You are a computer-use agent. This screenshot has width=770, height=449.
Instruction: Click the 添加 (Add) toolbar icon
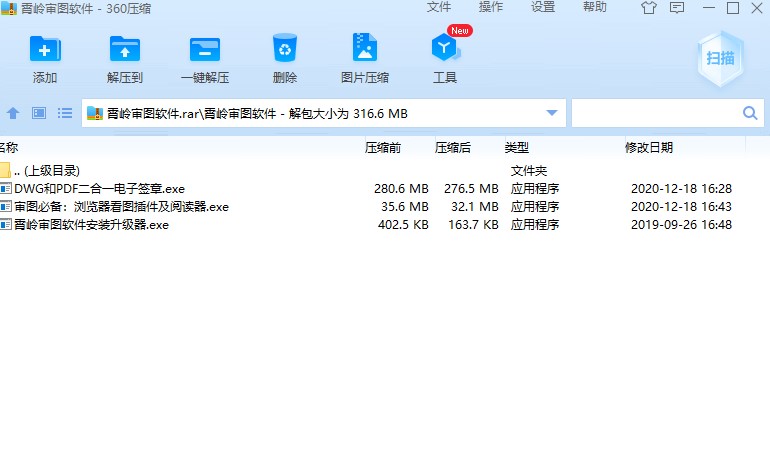pos(45,49)
